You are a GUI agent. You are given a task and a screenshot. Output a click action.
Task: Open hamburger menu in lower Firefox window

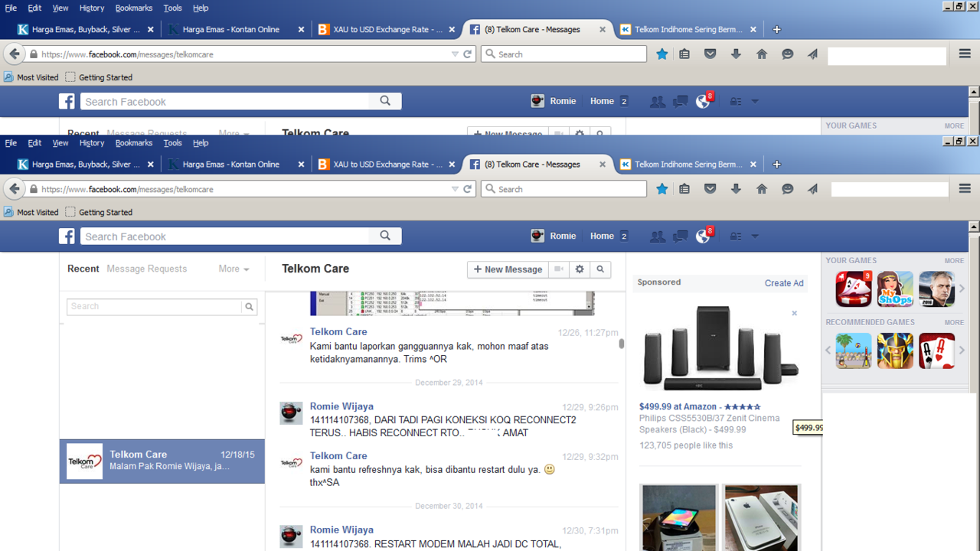[965, 189]
